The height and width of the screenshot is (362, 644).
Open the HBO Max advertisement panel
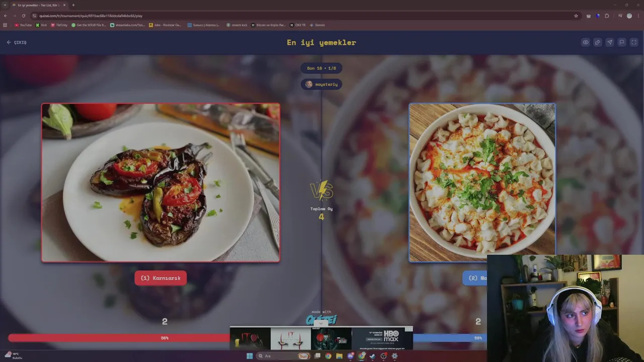(382, 338)
